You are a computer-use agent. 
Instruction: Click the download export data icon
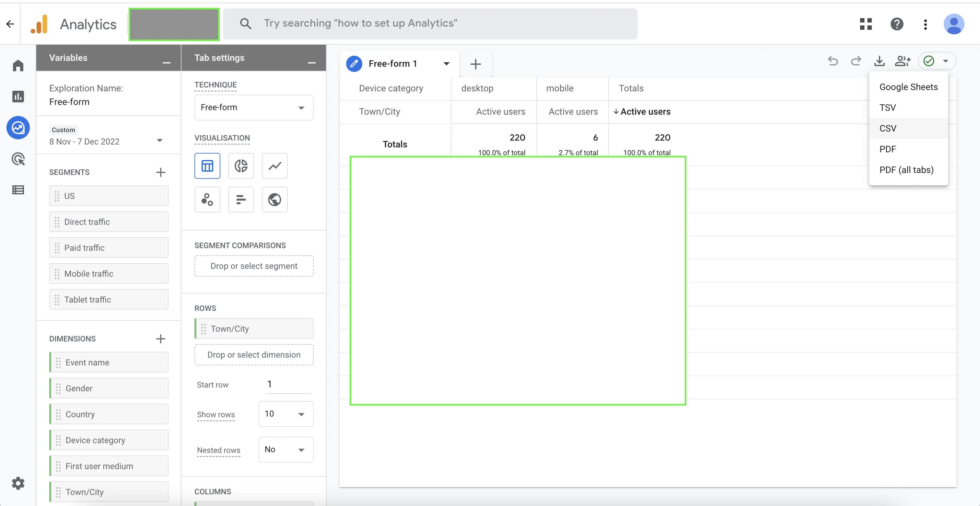[879, 61]
